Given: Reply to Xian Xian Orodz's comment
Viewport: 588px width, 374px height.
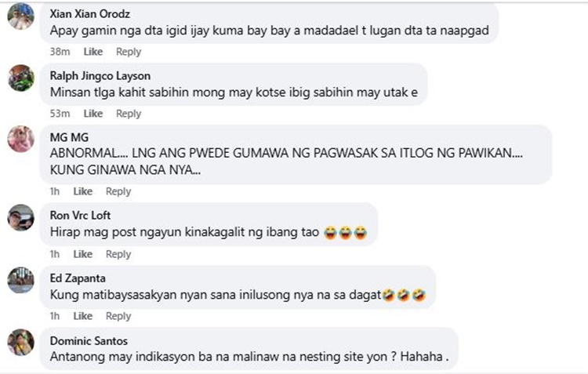Looking at the screenshot, I should (x=129, y=52).
